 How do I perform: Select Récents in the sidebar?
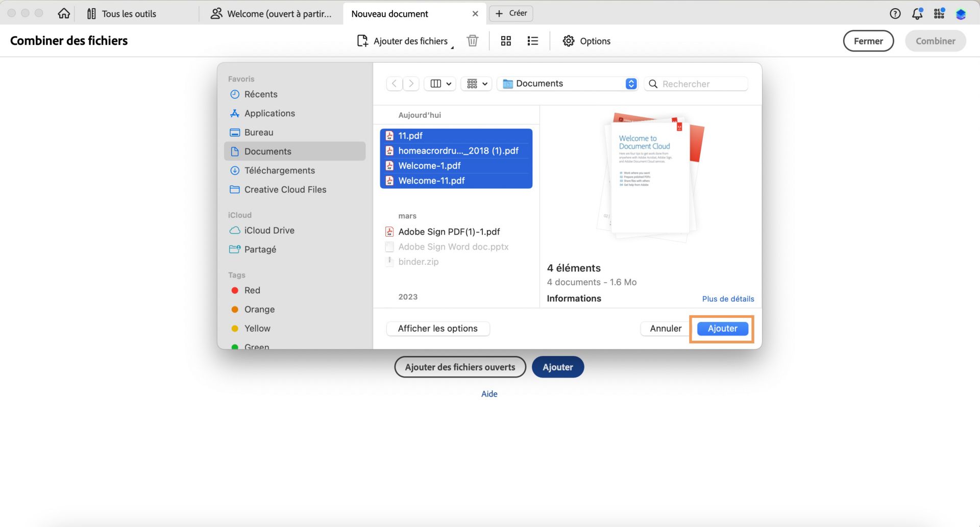[x=295, y=94]
